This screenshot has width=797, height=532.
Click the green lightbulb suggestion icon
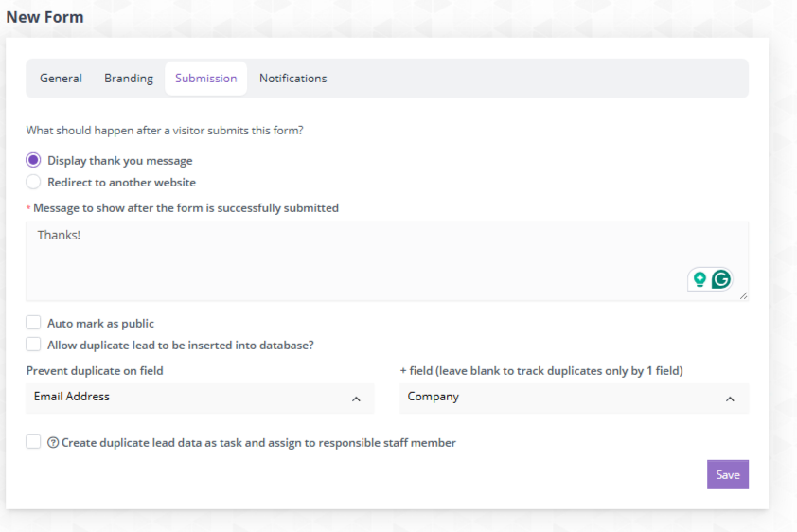pyautogui.click(x=700, y=279)
